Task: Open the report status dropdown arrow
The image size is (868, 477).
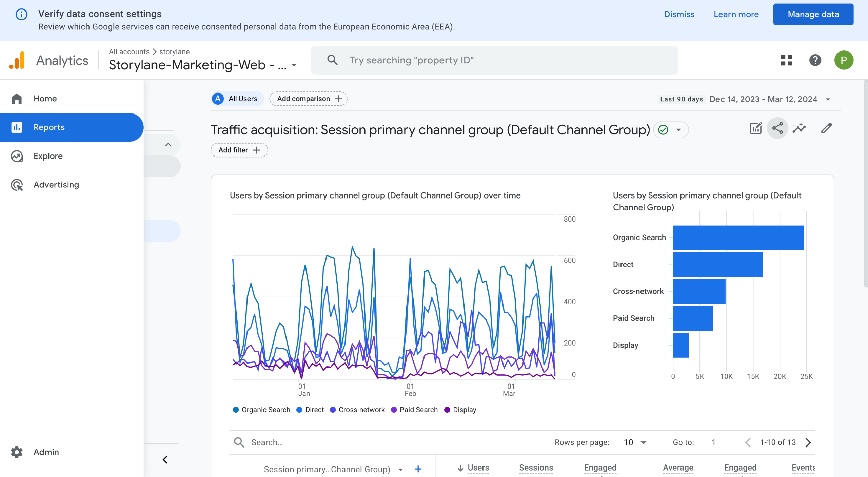Action: pos(679,130)
